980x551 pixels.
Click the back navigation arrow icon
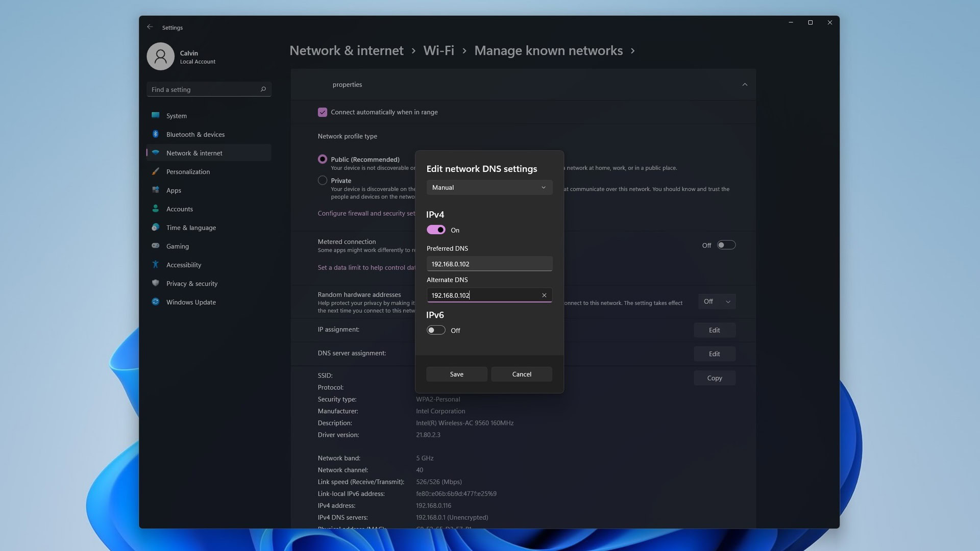point(150,27)
